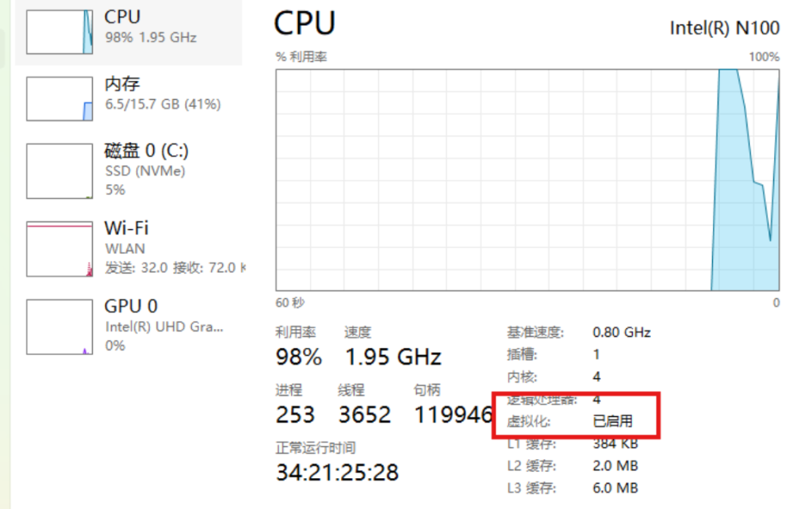Image resolution: width=812 pixels, height=509 pixels.
Task: Click the 1.95 GHz 速度 value
Action: pos(393,357)
